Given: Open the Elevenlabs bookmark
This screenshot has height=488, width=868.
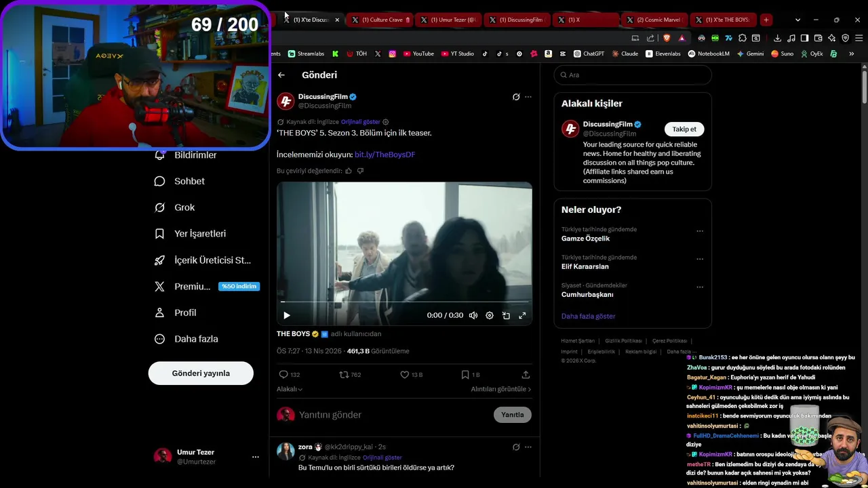Looking at the screenshot, I should (663, 54).
